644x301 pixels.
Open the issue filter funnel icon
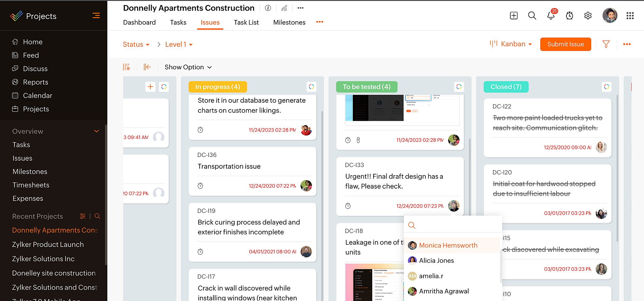[x=606, y=44]
